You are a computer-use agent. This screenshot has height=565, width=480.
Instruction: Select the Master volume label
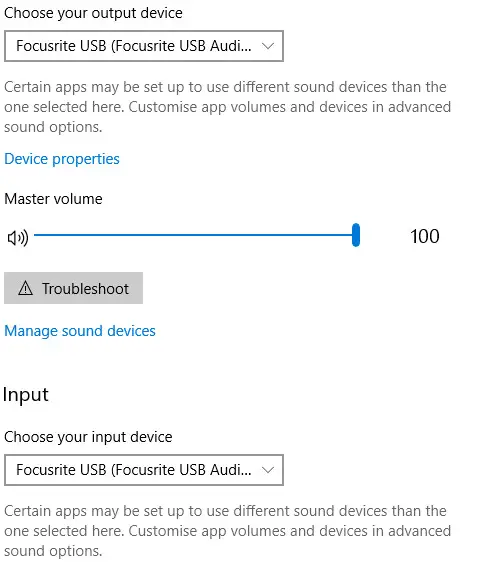pyautogui.click(x=53, y=199)
